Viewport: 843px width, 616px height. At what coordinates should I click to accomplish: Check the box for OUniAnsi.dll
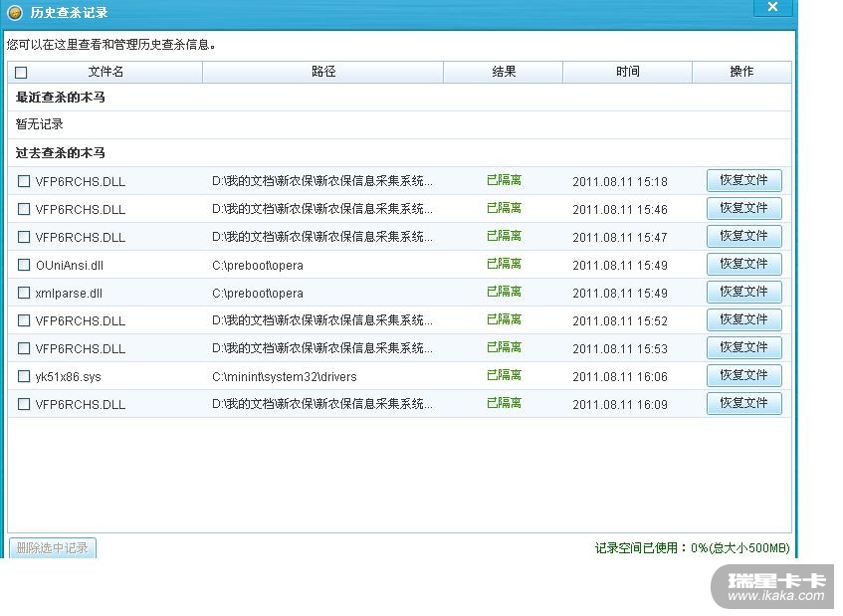pos(24,265)
